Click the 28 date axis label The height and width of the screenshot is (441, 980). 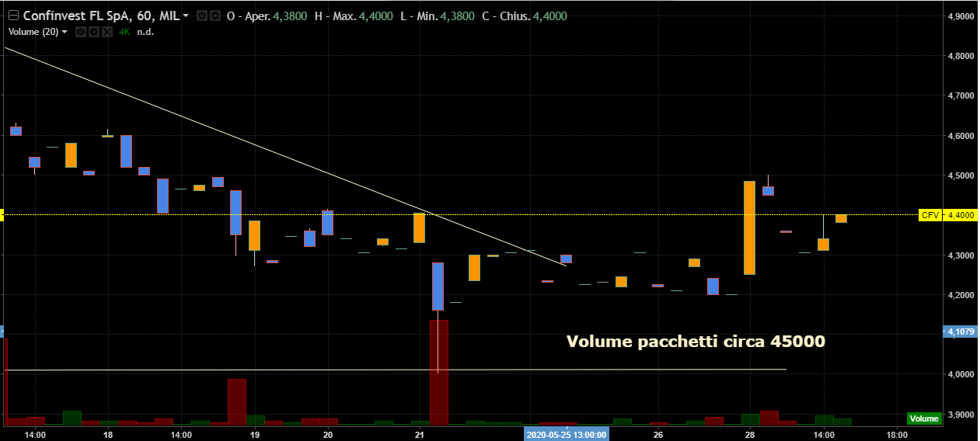(x=750, y=434)
